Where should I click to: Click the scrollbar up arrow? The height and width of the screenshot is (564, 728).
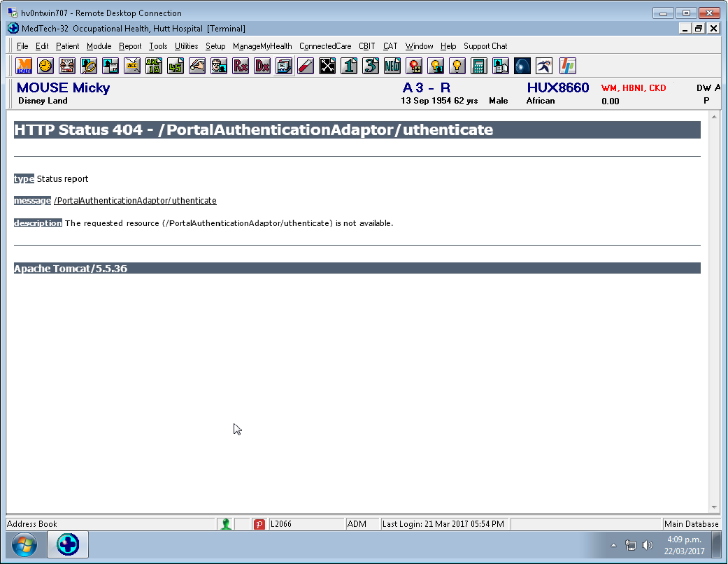714,117
